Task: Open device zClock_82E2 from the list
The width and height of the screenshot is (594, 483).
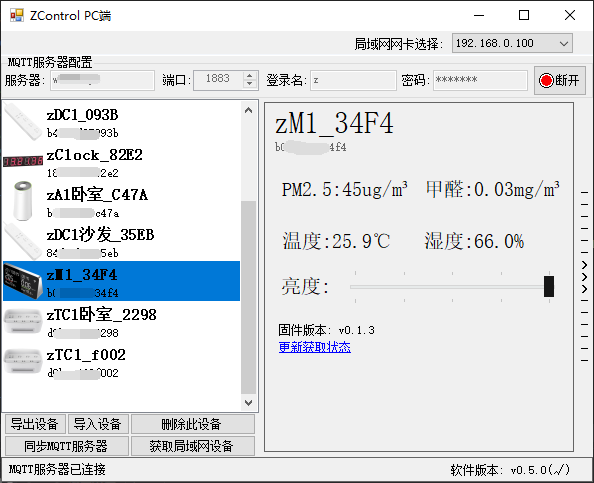Action: (x=122, y=162)
